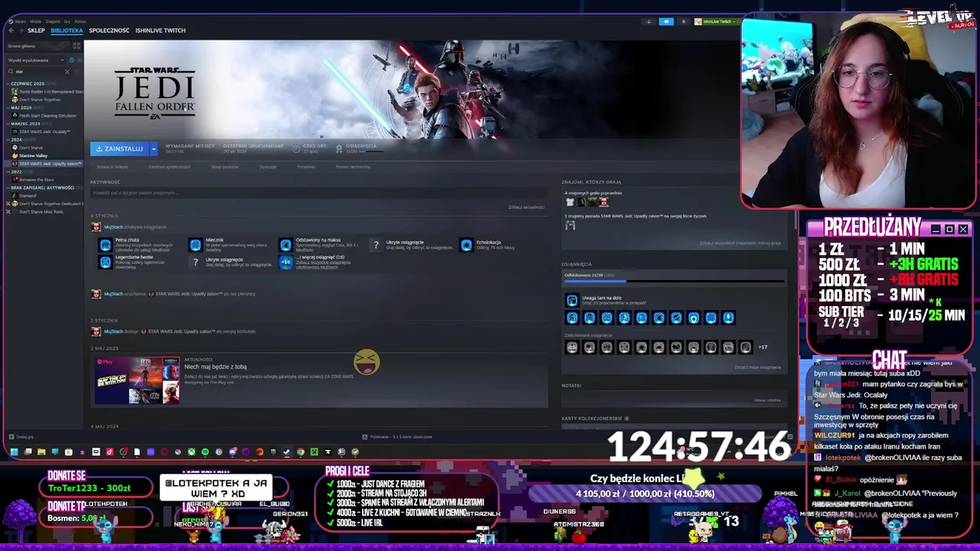The width and height of the screenshot is (980, 551).
Task: Clear the library search with the X
Action: 67,72
